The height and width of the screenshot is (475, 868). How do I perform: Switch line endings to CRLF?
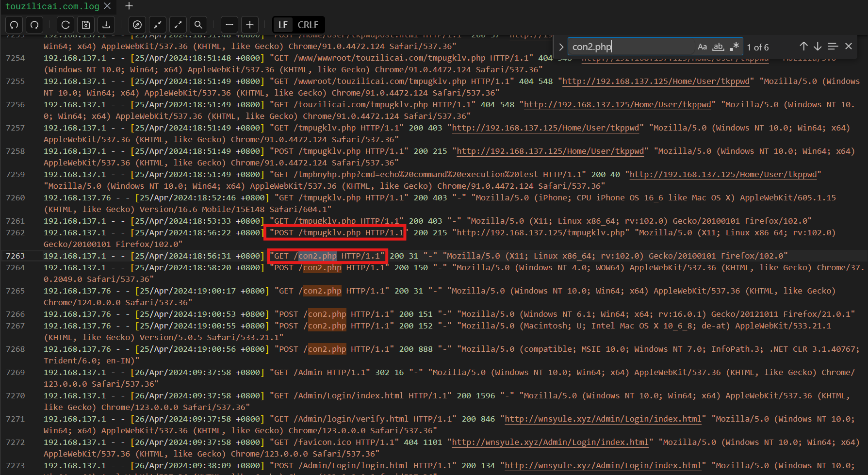[308, 25]
